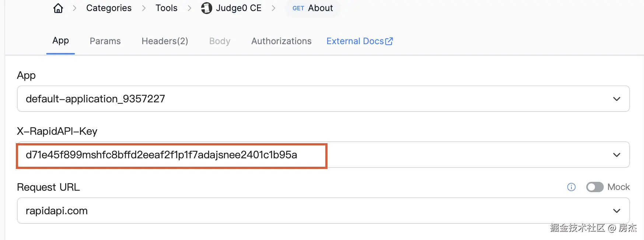Select the Authorizations tab

coord(281,41)
